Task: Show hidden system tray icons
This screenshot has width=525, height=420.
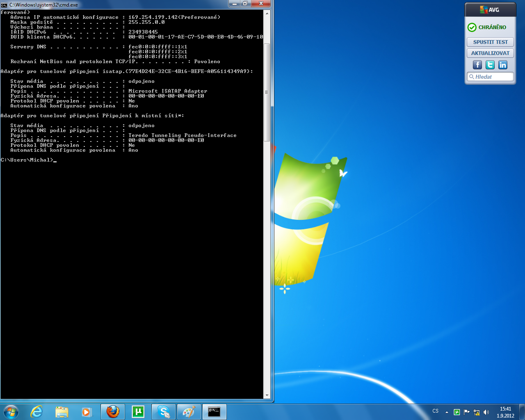Action: coord(447,412)
